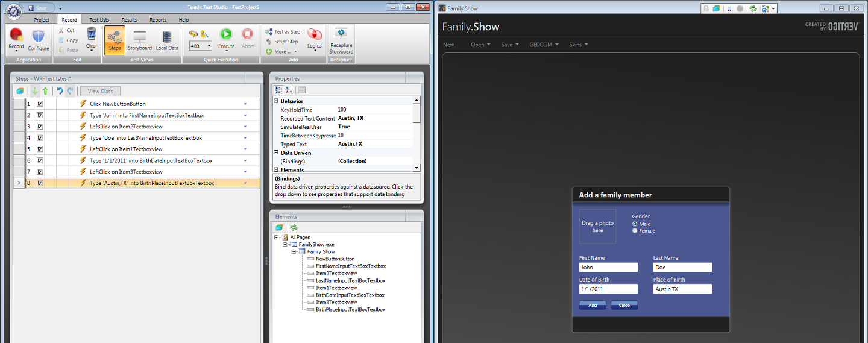The height and width of the screenshot is (343, 868).
Task: Click highlighting icon on recording toolbar
Action: click(717, 8)
